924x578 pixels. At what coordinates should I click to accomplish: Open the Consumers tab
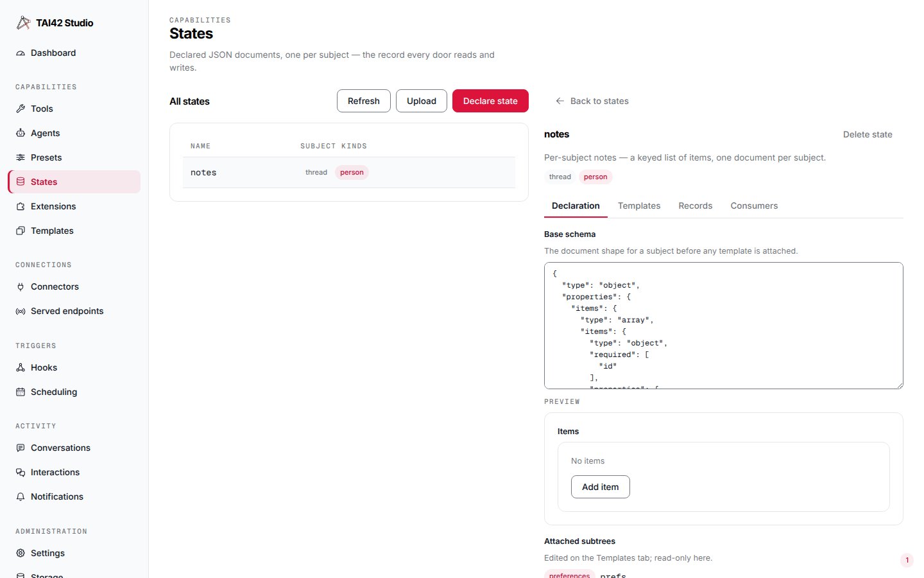click(754, 206)
